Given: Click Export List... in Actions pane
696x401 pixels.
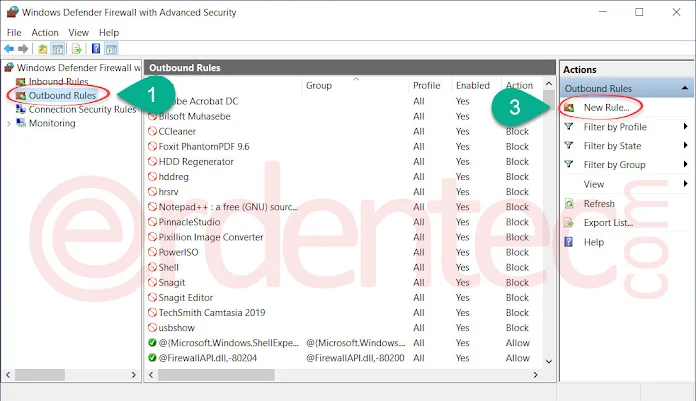Looking at the screenshot, I should 609,223.
